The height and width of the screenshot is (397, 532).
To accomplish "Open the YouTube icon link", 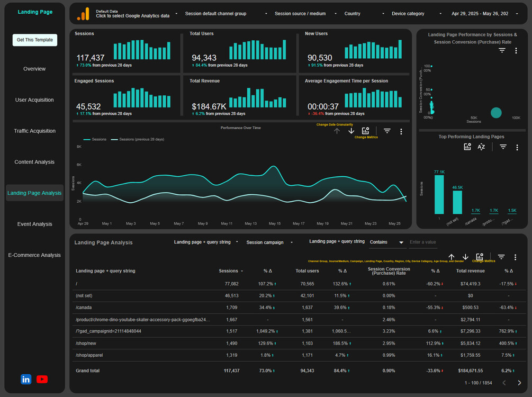I will click(x=42, y=379).
